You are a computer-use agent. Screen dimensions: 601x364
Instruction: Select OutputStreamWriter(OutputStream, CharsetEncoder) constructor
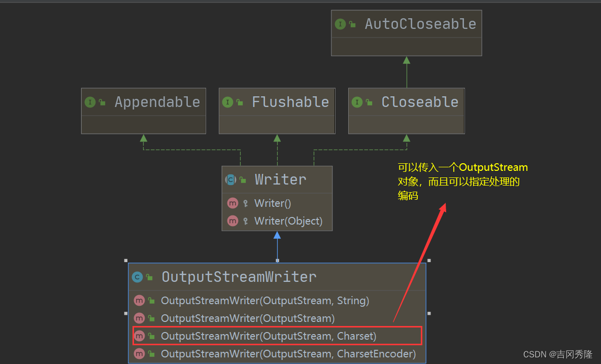pyautogui.click(x=288, y=354)
